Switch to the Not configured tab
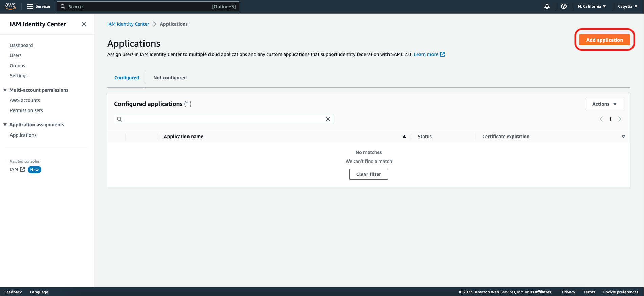Screen dimensions: 644x296 [170, 78]
